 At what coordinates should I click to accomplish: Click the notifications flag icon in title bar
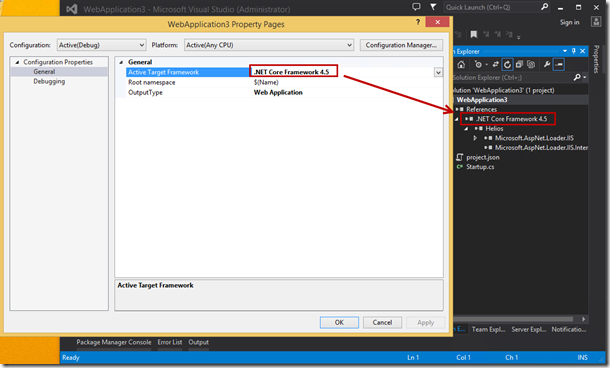click(433, 7)
